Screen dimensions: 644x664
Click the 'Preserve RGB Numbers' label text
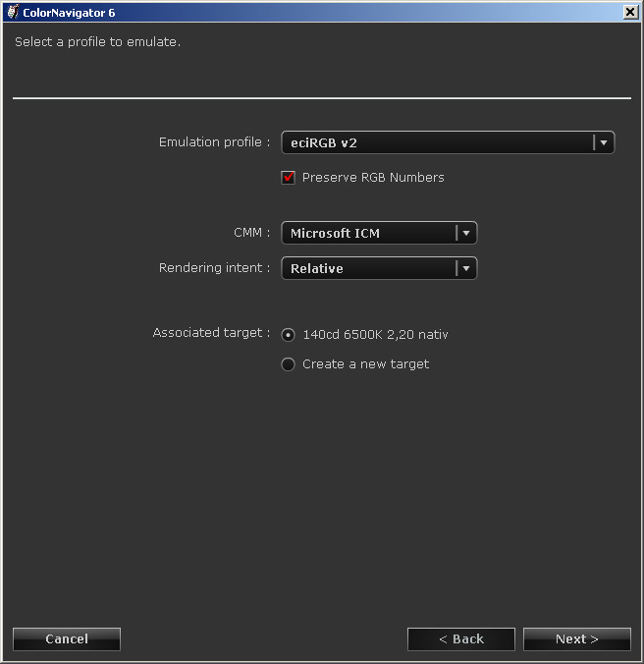coord(373,178)
